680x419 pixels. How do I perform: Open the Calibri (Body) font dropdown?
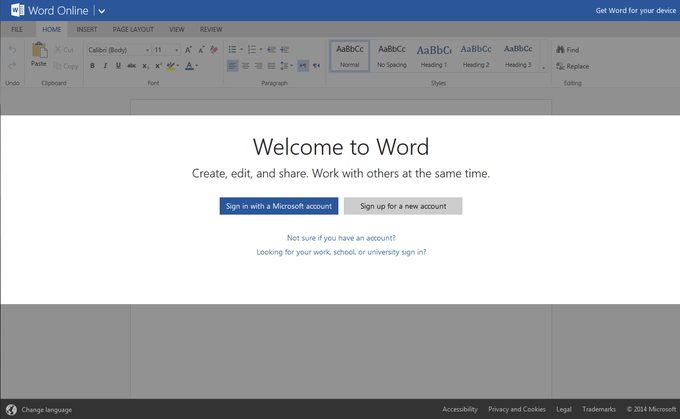[x=147, y=50]
